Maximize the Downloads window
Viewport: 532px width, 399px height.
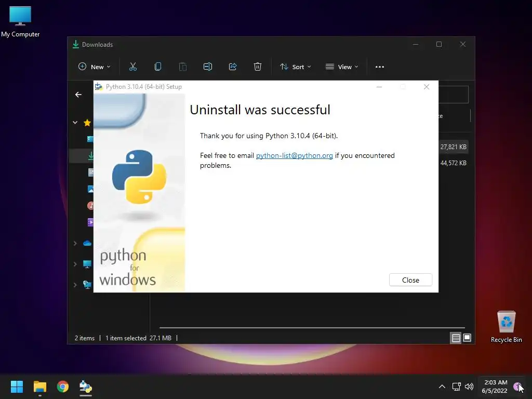[439, 45]
